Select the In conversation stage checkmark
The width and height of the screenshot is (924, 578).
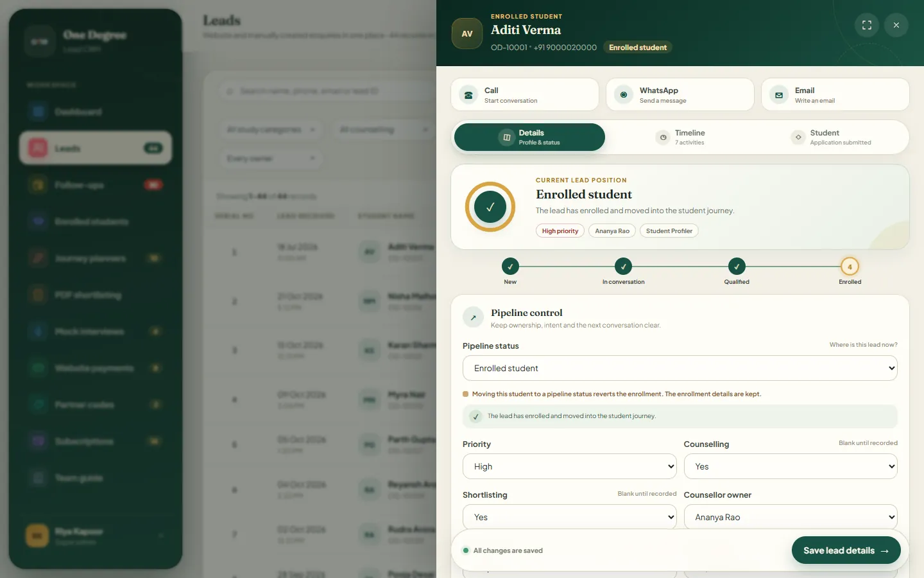[624, 266]
